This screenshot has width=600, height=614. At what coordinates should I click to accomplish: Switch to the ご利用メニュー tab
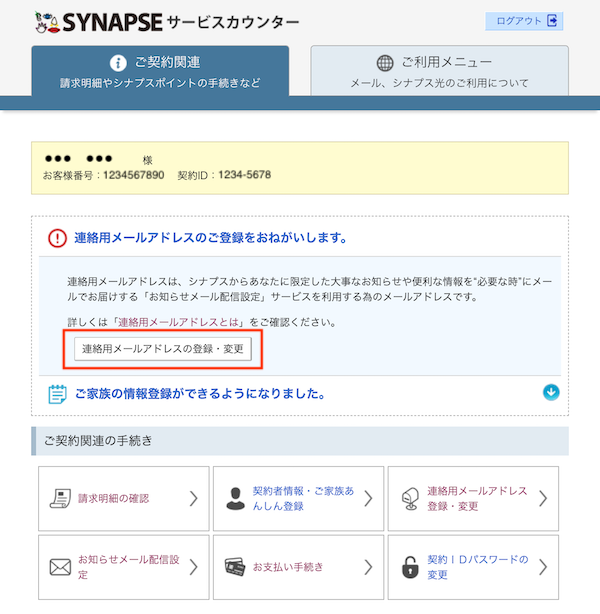(x=439, y=72)
